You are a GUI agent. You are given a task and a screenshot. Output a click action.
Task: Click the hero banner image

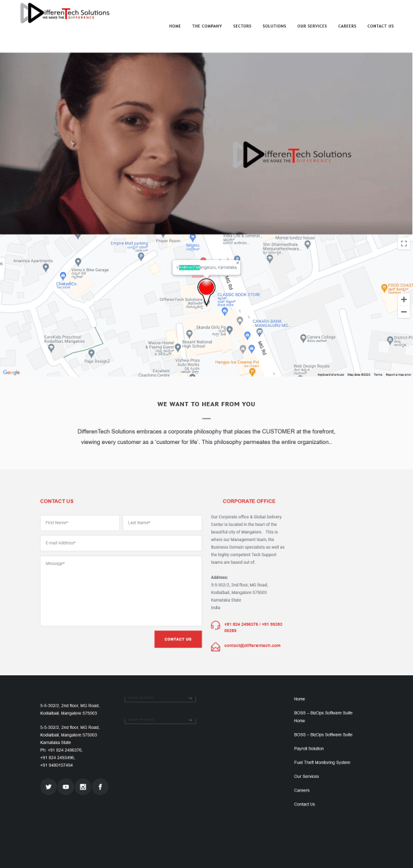pyautogui.click(x=206, y=143)
